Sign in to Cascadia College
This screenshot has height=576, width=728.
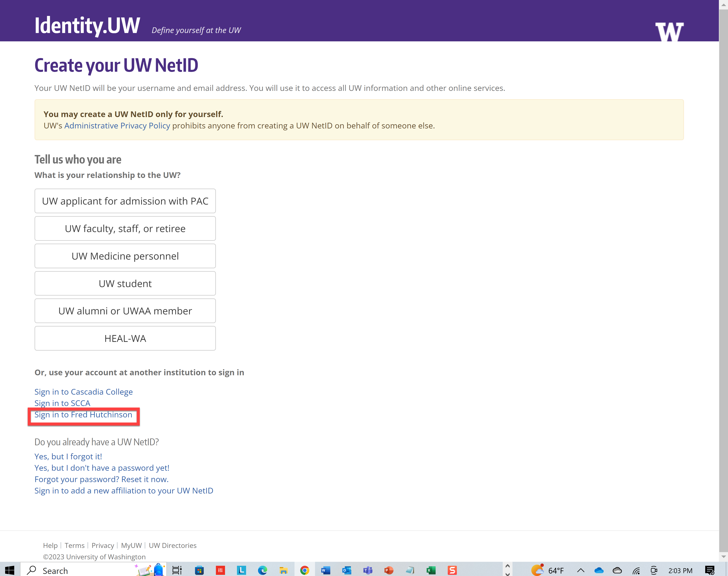[x=83, y=392]
